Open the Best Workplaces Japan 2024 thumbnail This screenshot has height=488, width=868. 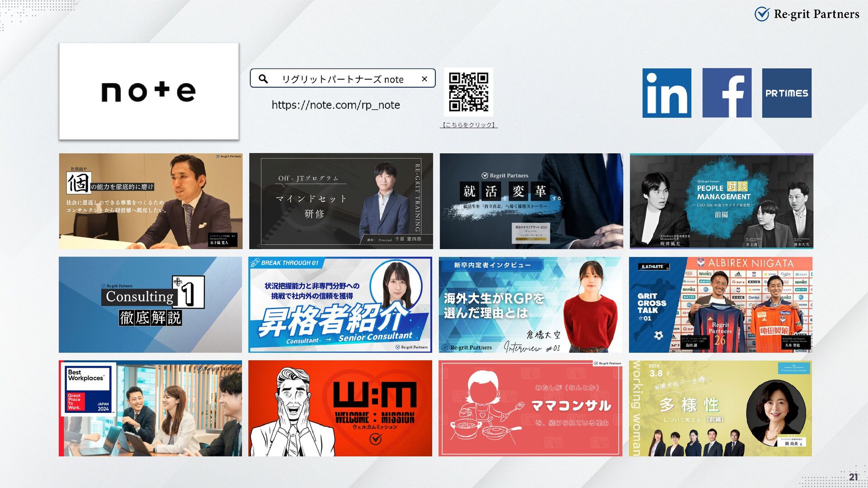click(x=151, y=408)
